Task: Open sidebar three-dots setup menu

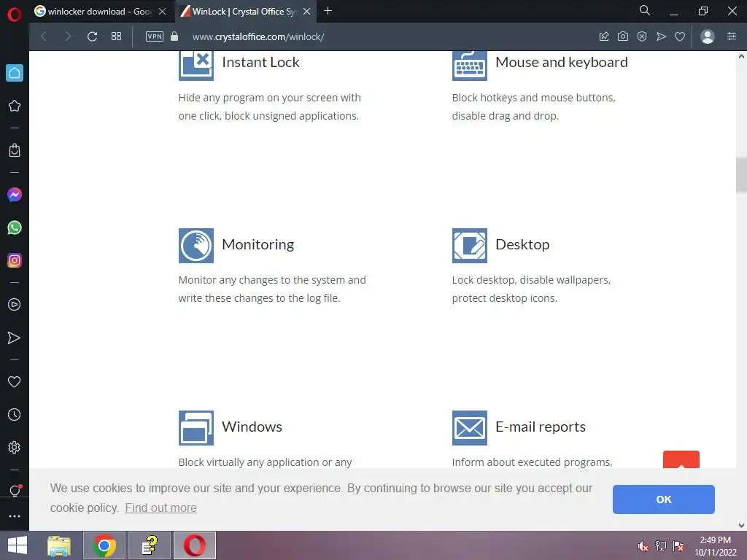Action: pyautogui.click(x=15, y=516)
